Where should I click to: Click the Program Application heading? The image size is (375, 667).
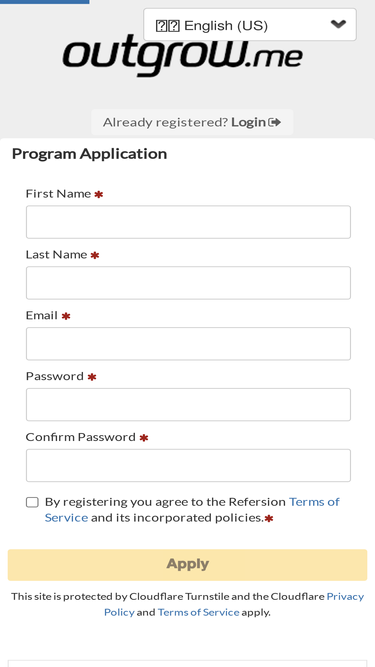(89, 154)
